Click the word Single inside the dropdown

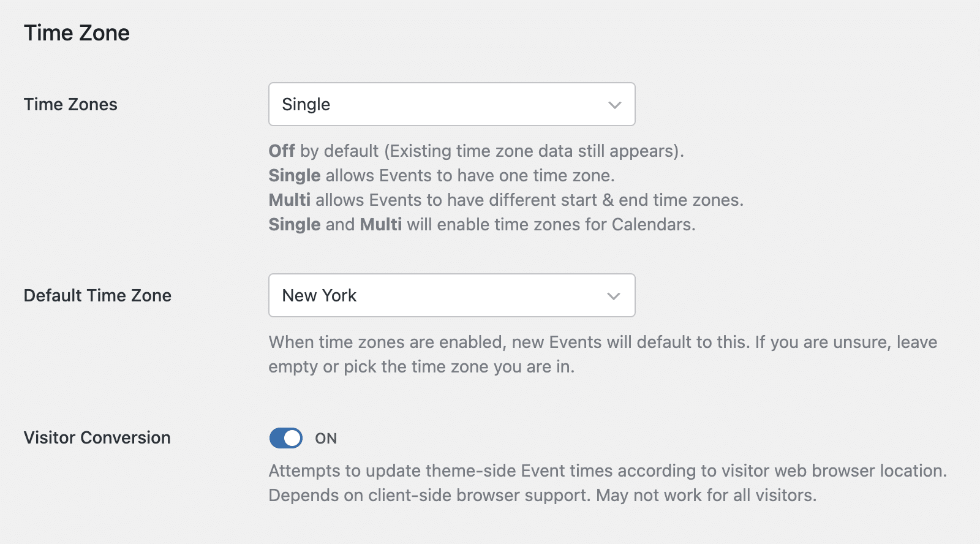(306, 104)
